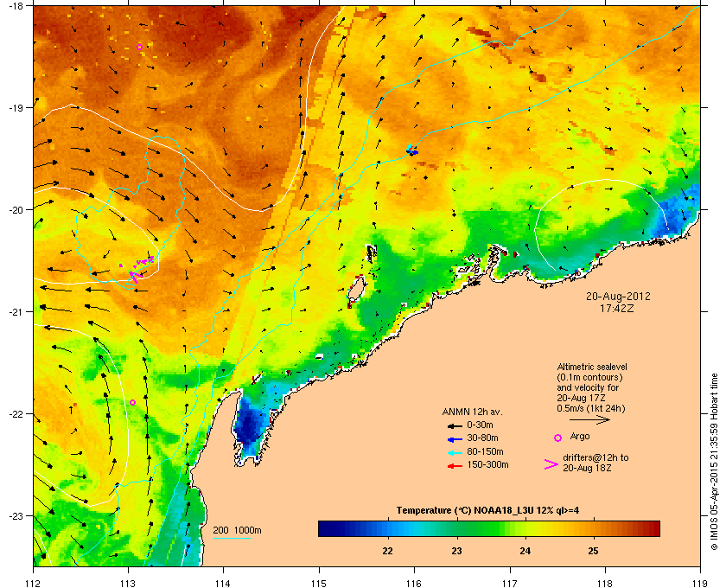Click the latitude axis label -23
726x588 pixels.
click(x=16, y=515)
